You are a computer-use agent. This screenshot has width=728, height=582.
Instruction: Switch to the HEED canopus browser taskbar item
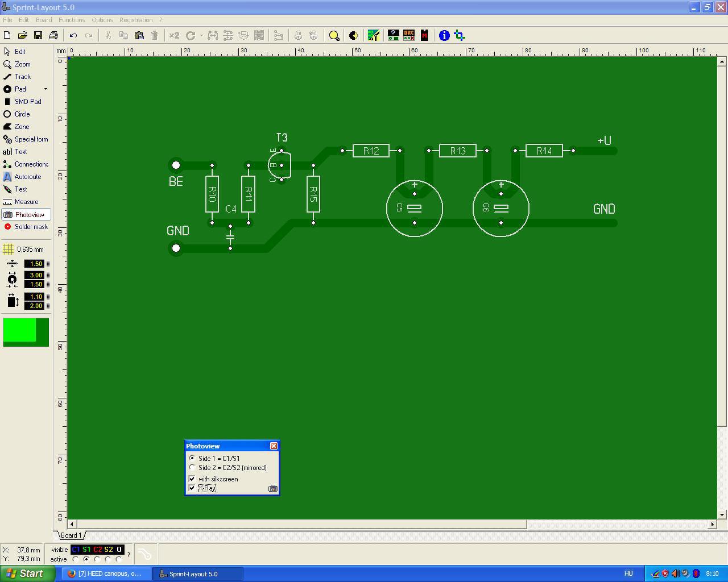point(106,574)
